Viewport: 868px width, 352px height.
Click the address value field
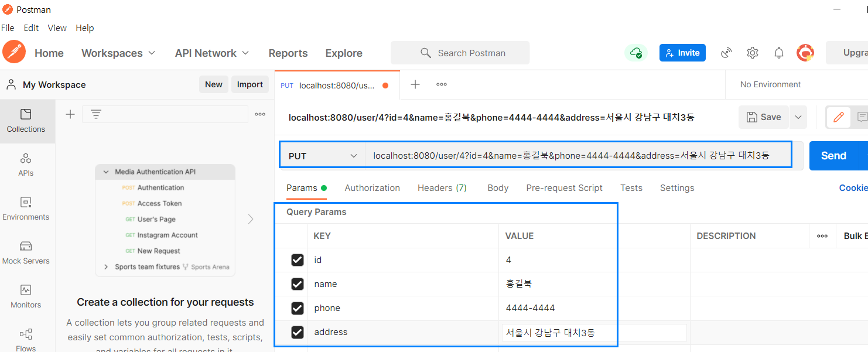click(594, 333)
